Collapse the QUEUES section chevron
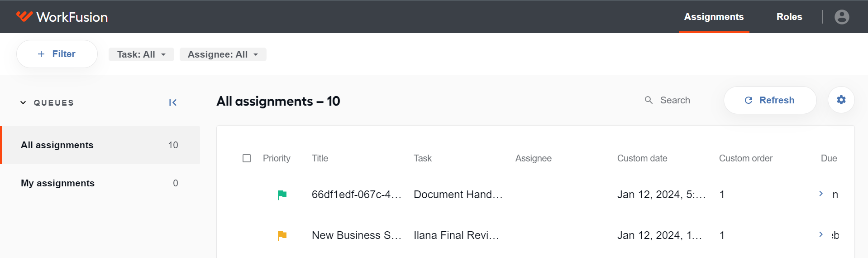 click(23, 102)
